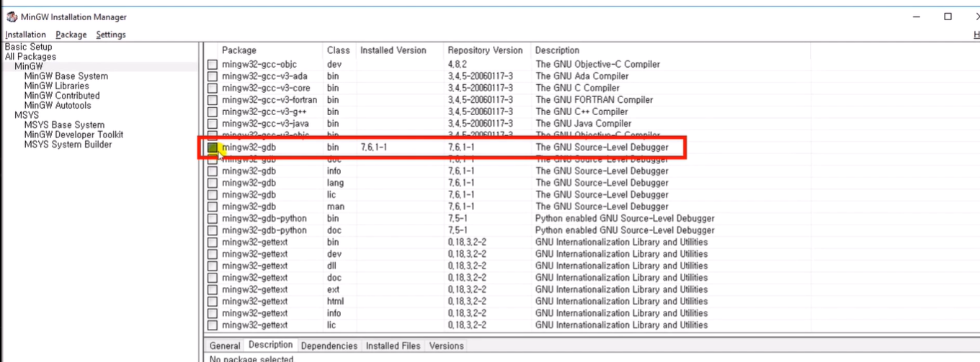Select 'The GNU C++ Compiler' description
The height and width of the screenshot is (362, 980).
(581, 112)
